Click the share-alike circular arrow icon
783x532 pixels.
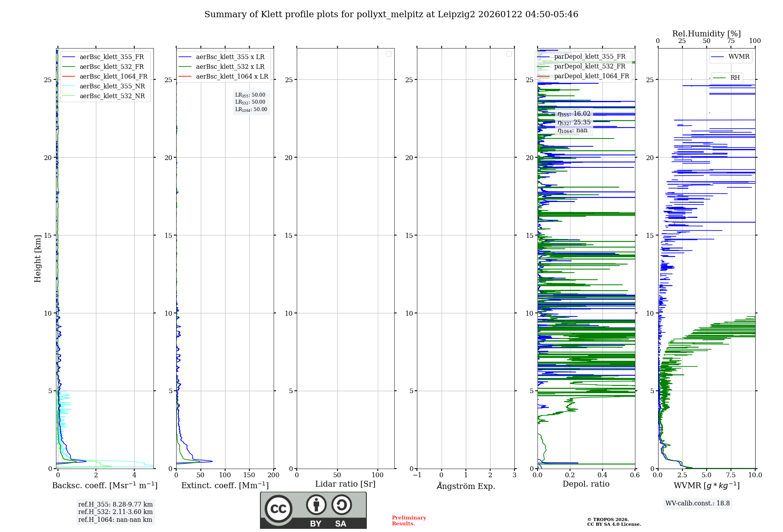[x=341, y=505]
